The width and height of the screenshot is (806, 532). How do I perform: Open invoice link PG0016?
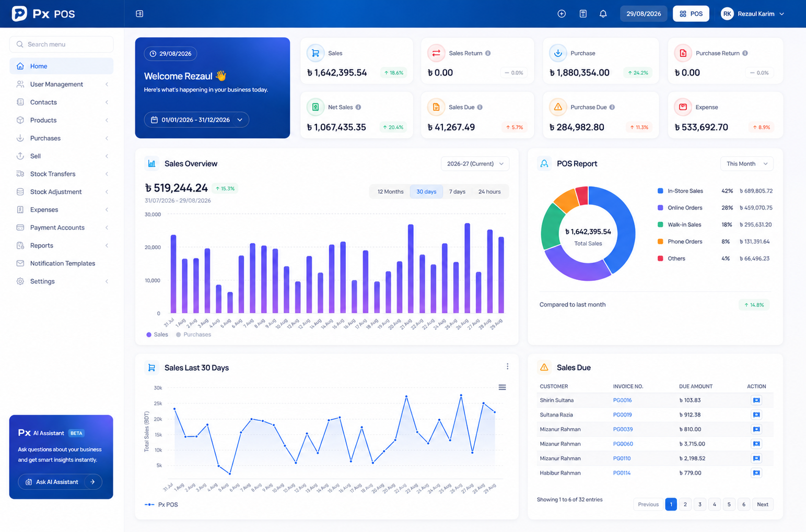tap(622, 400)
